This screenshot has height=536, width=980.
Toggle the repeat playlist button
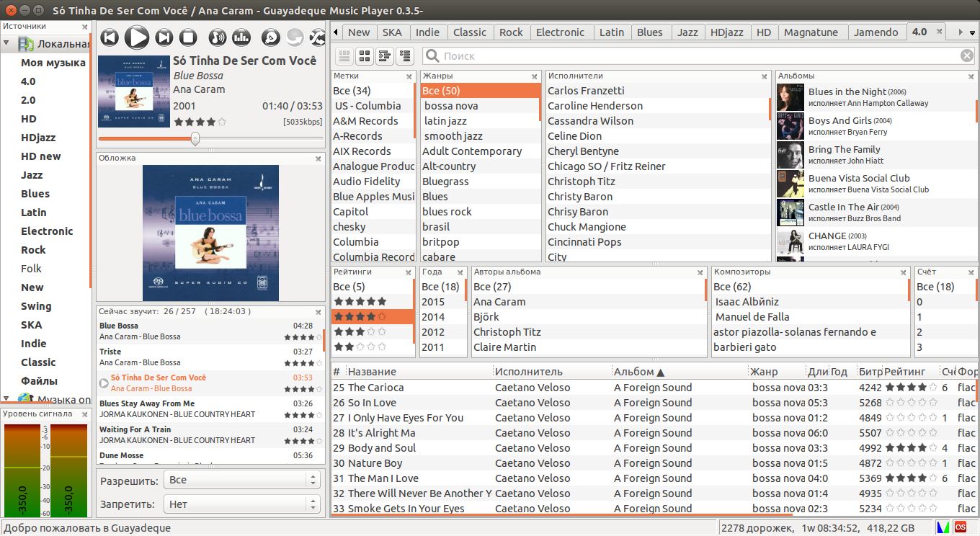click(x=294, y=37)
